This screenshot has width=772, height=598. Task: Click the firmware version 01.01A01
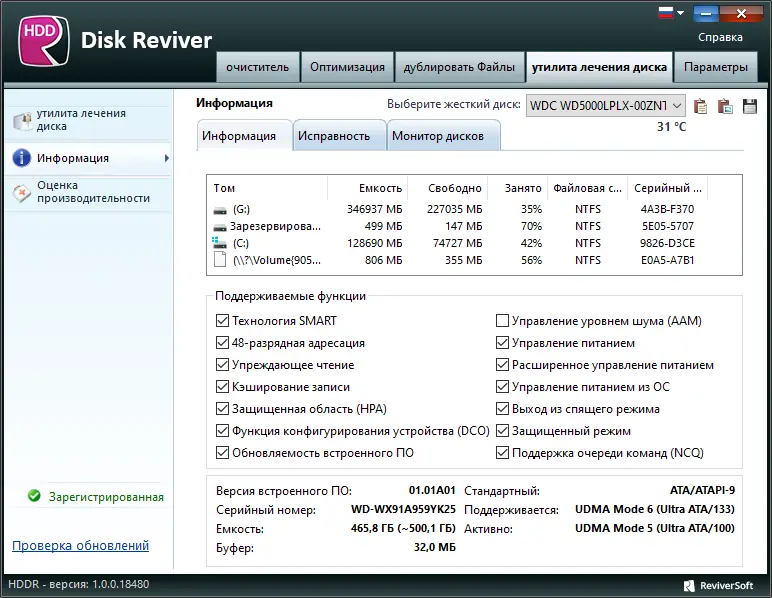[x=432, y=490]
